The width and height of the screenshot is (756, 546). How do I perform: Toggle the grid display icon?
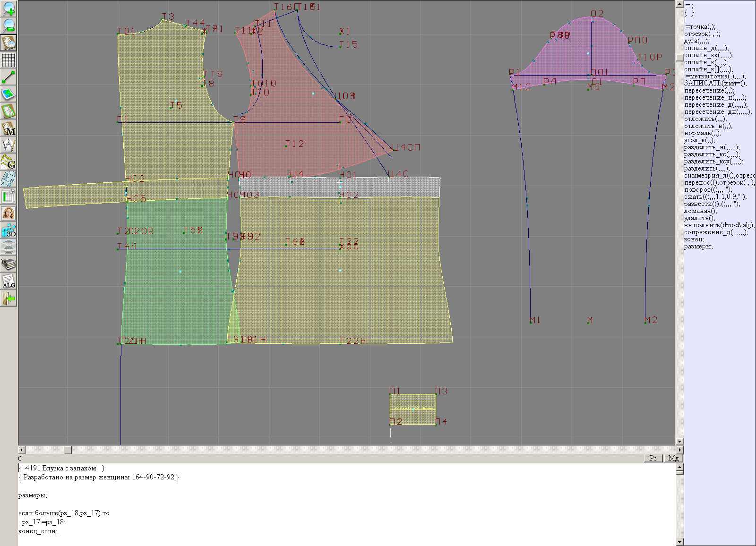9,60
